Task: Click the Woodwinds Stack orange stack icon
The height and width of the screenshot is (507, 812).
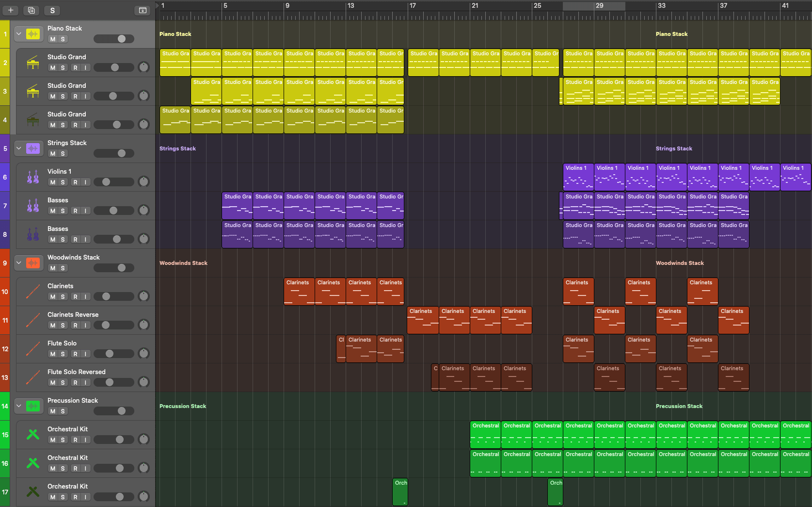Action: click(33, 263)
